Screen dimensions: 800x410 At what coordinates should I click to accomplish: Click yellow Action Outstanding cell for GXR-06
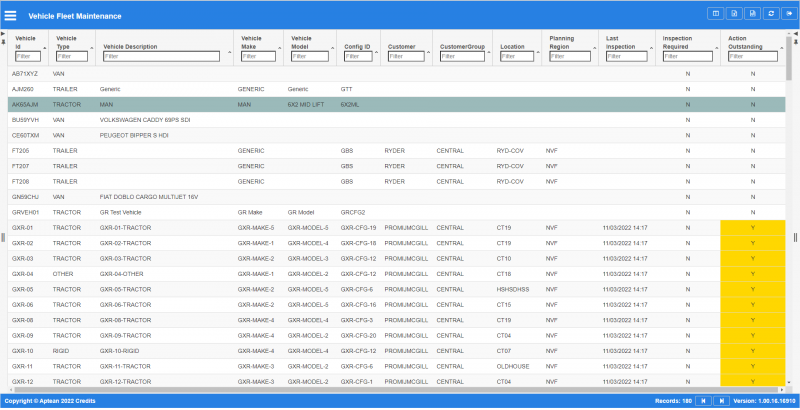point(753,304)
